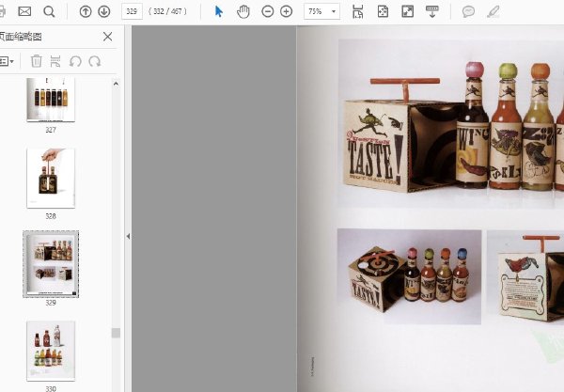The height and width of the screenshot is (392, 564).
Task: Click the email envelope icon
Action: pyautogui.click(x=24, y=11)
